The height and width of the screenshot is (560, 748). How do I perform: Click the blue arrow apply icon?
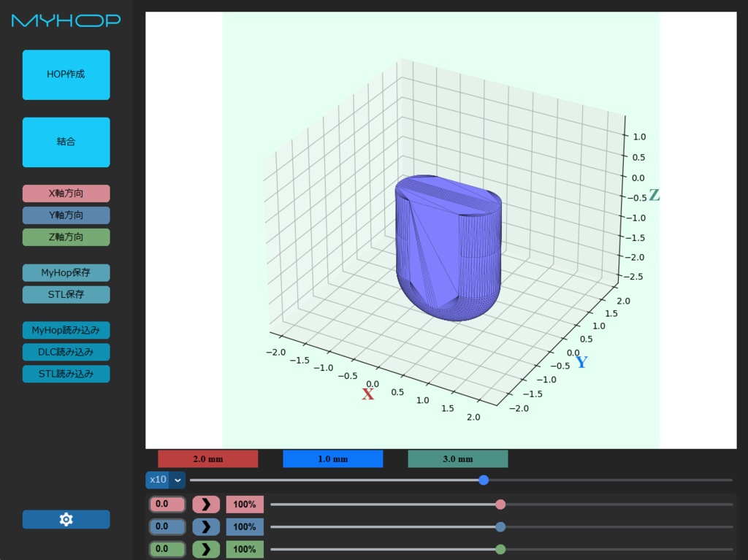point(206,526)
